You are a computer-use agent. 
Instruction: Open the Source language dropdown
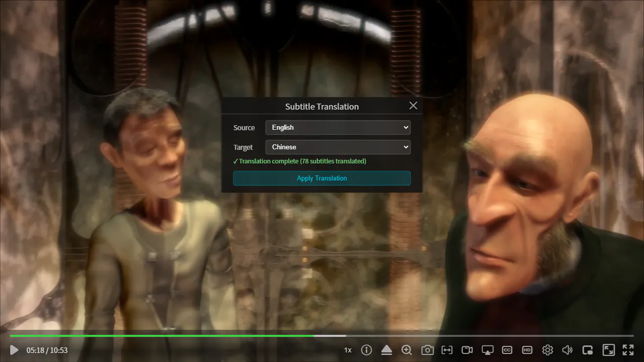click(x=338, y=127)
